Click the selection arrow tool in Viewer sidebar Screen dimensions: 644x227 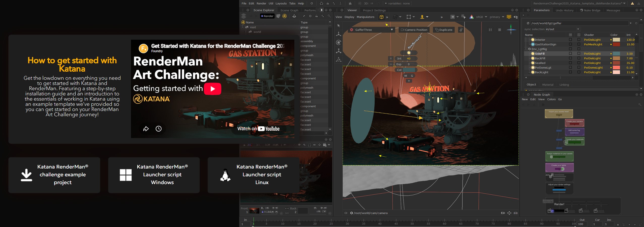339,26
